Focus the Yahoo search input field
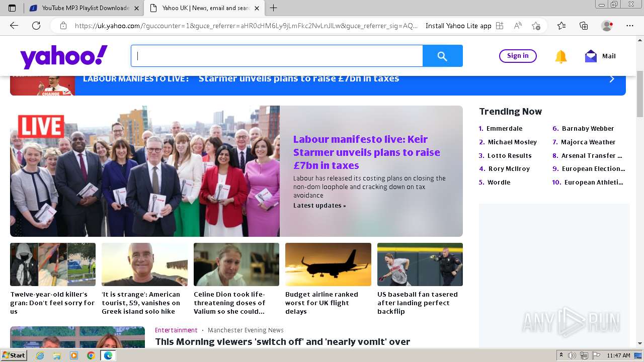 277,56
